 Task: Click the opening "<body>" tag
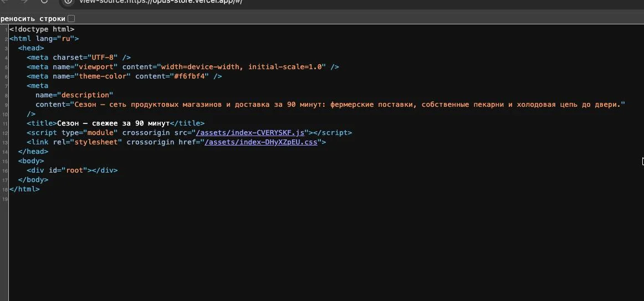31,161
